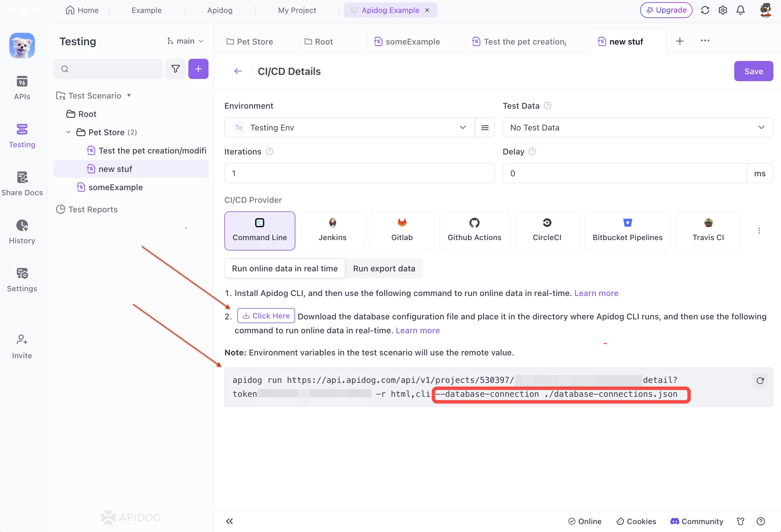Switch to Run online data in real time

pyautogui.click(x=285, y=269)
